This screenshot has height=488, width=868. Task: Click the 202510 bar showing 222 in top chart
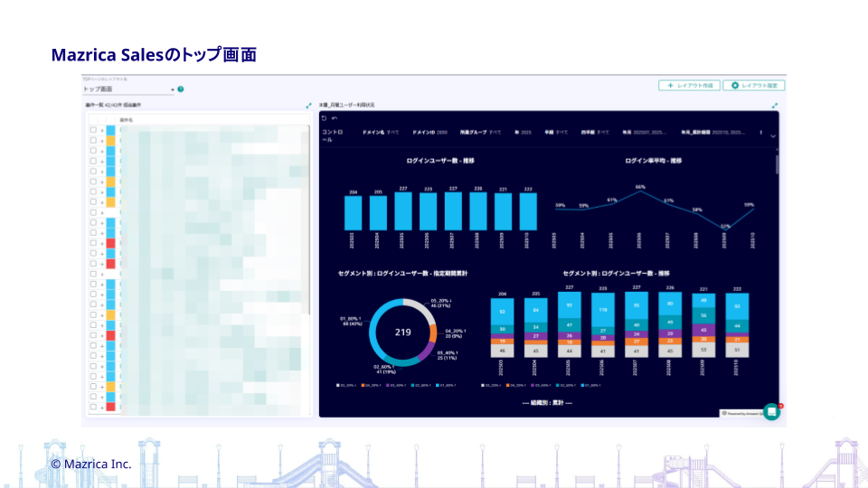click(528, 211)
